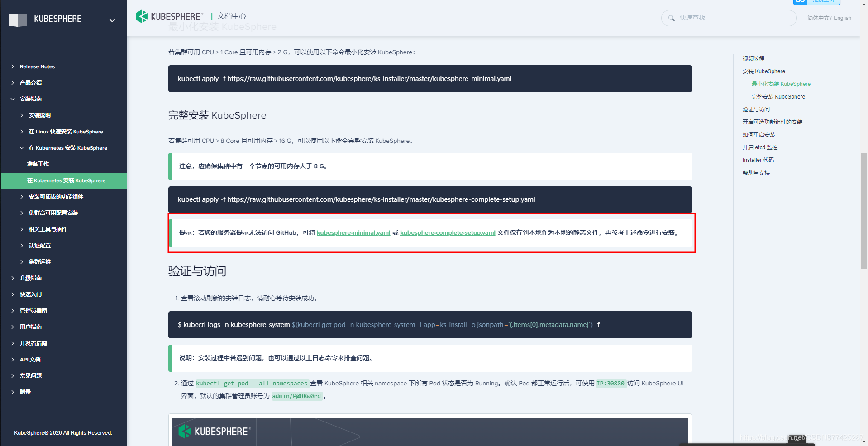The width and height of the screenshot is (868, 446).
Task: Click the admin/P@88w0rd inline code
Action: [297, 396]
